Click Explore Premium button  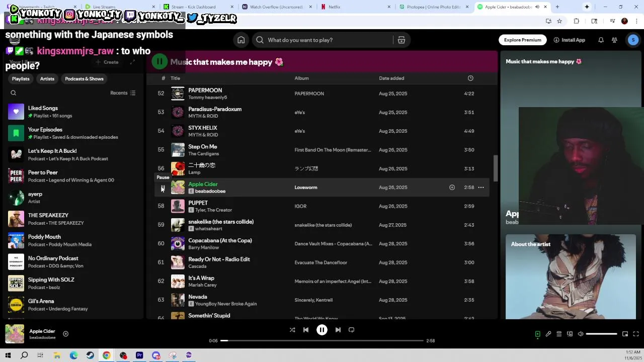(523, 40)
